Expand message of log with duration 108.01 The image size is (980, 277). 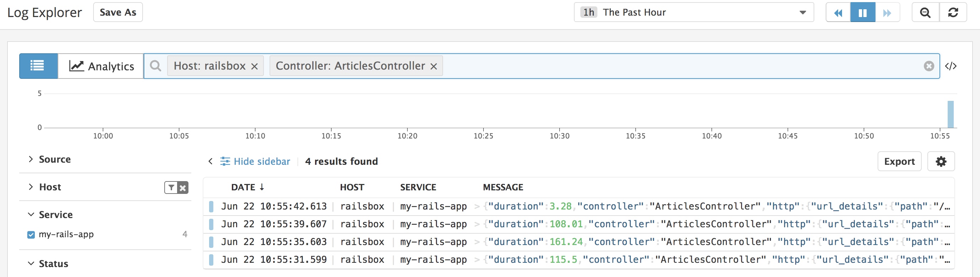[477, 224]
